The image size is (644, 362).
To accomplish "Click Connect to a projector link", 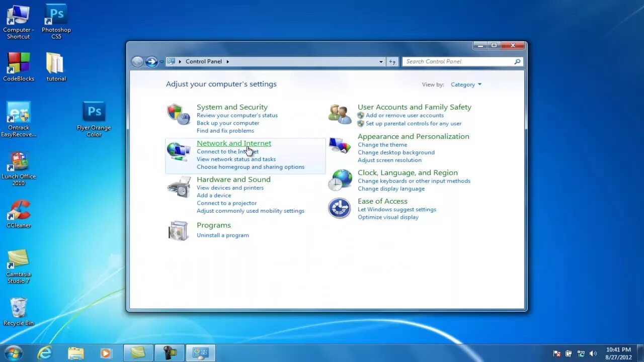I will coord(226,203).
